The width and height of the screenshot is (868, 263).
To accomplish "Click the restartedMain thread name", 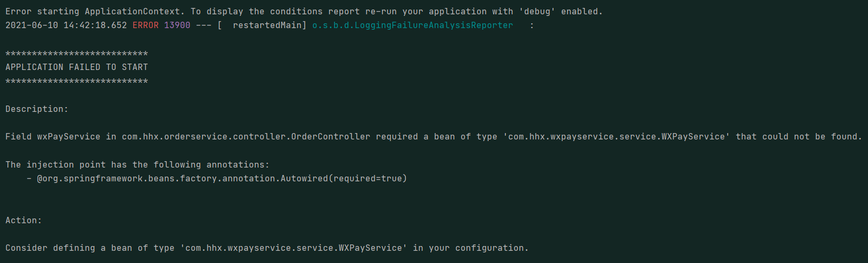I will click(267, 25).
